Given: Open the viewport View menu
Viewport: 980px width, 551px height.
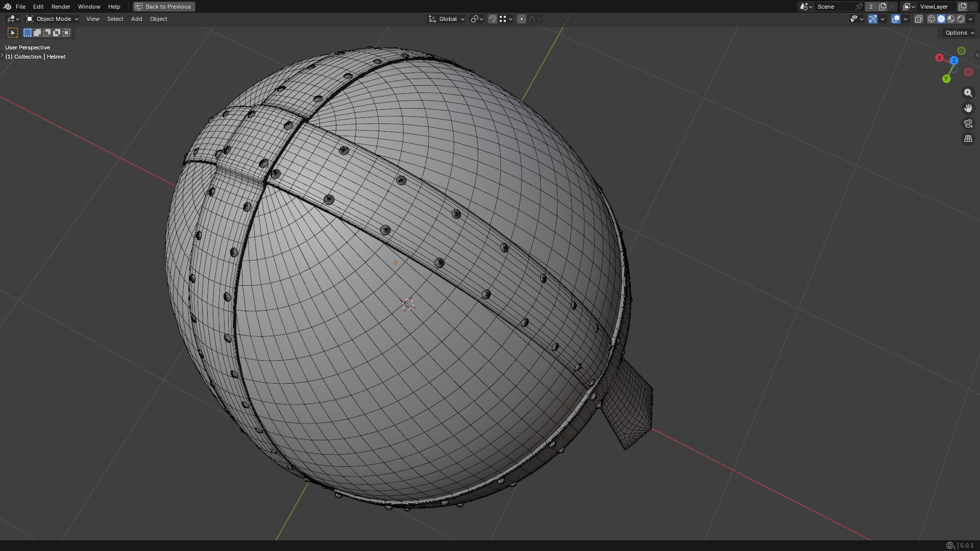Looking at the screenshot, I should [x=92, y=19].
